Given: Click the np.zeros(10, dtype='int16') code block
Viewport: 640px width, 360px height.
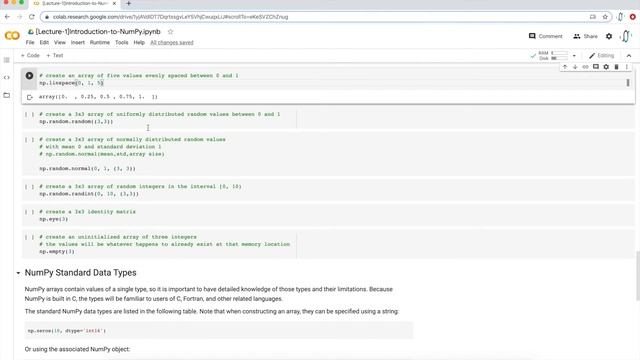Looking at the screenshot, I should (219, 331).
